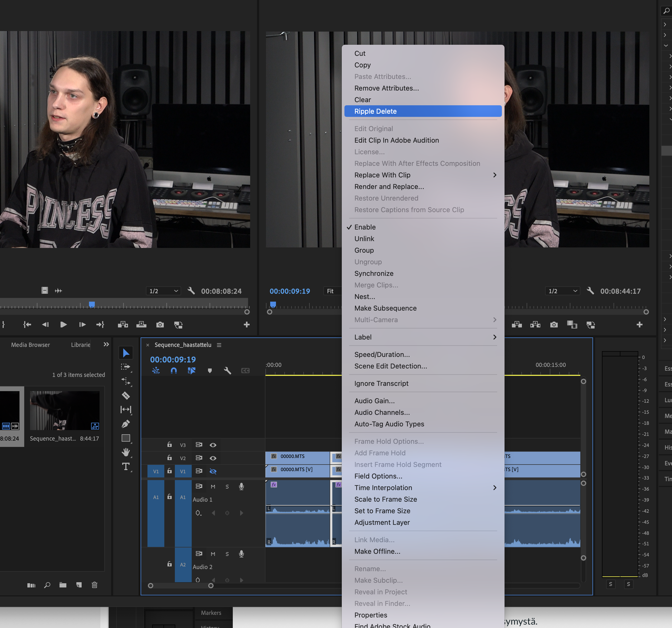The image size is (672, 628).
Task: Toggle V1 track output eye
Action: 213,471
